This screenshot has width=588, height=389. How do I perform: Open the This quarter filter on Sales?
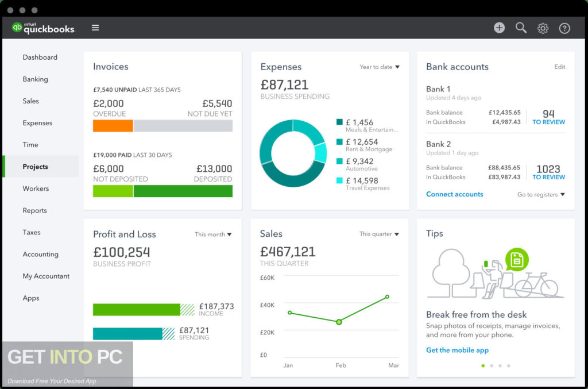(x=379, y=234)
